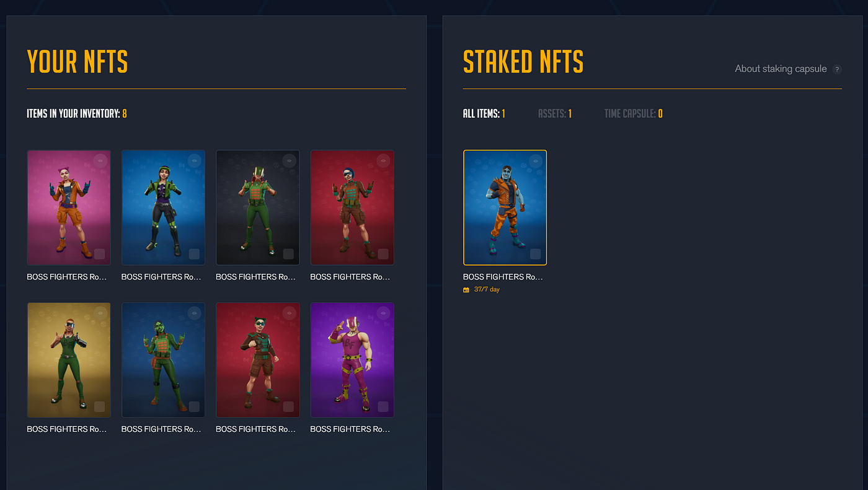This screenshot has height=490, width=868.
Task: Click the bottom-row red background fighter title text
Action: [x=255, y=429]
